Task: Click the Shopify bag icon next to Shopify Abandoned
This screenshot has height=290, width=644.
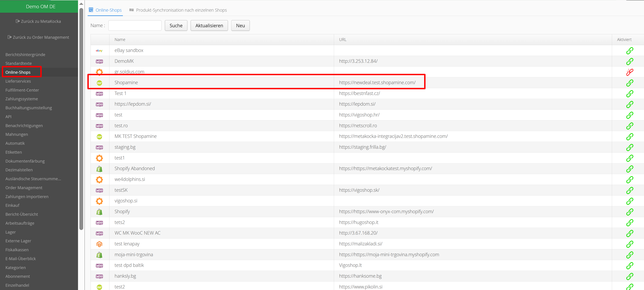Action: click(x=99, y=169)
